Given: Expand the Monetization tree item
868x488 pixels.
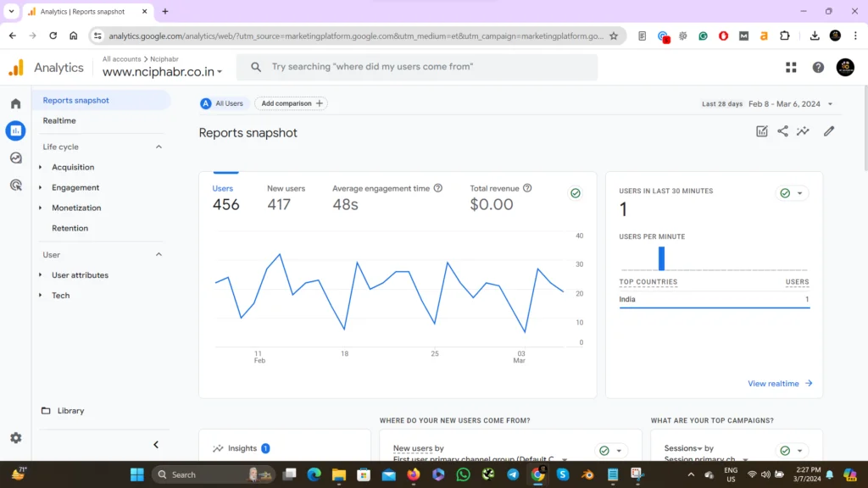Looking at the screenshot, I should coord(41,208).
